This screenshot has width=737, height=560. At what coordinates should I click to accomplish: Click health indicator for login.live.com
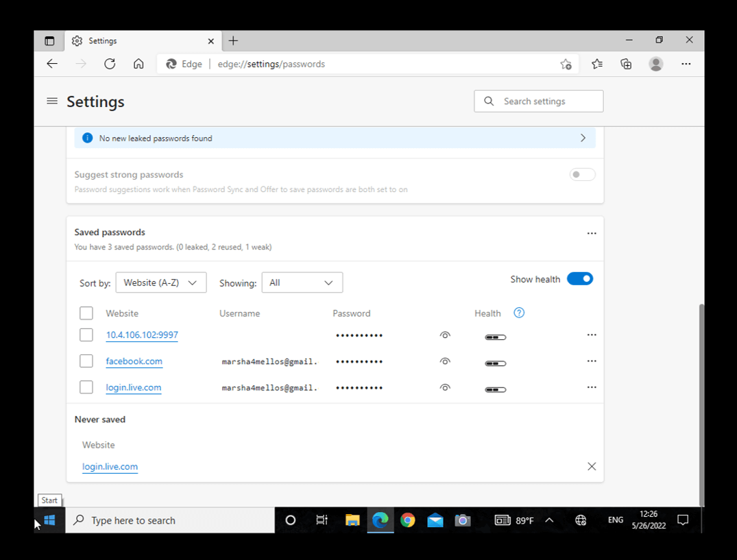point(496,390)
